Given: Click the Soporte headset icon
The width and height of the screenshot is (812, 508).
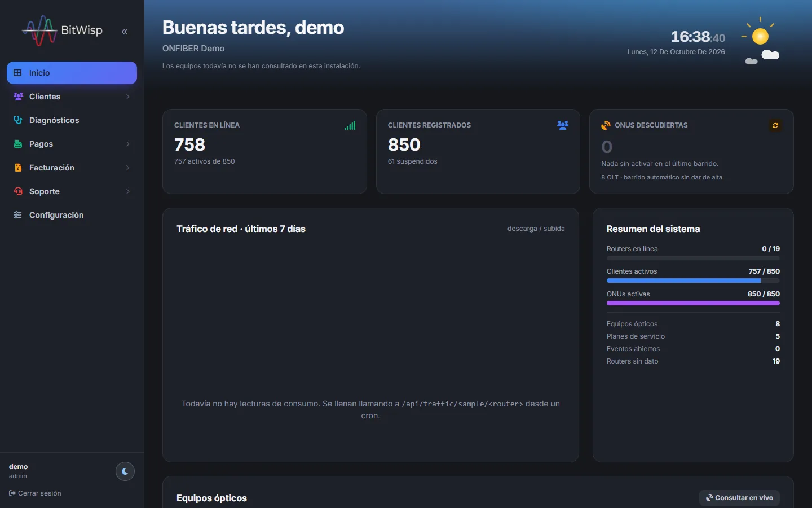Looking at the screenshot, I should (18, 191).
